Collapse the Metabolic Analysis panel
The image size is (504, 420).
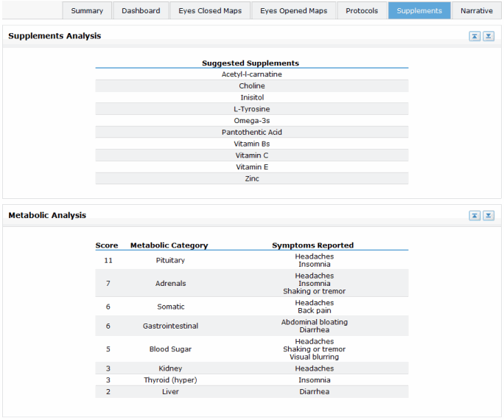[475, 216]
